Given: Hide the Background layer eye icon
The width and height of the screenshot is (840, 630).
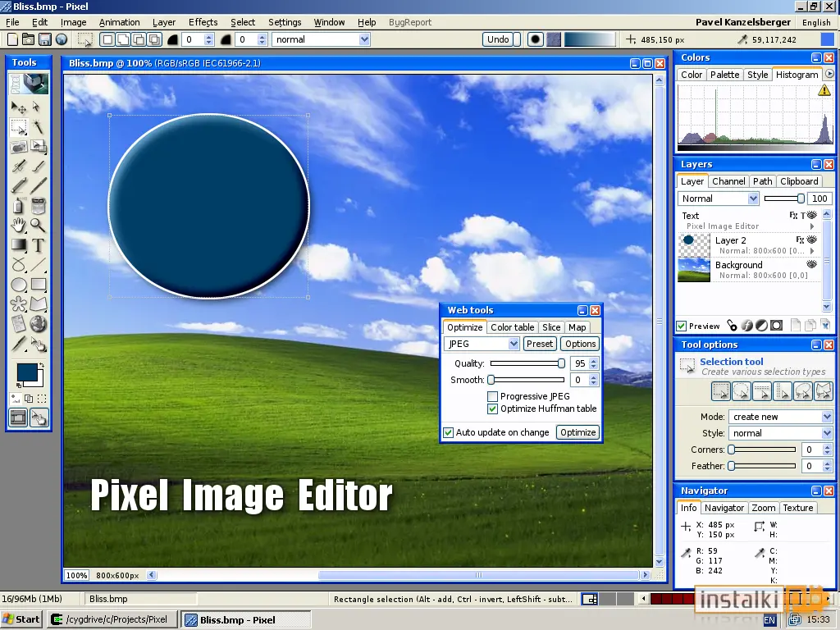Looking at the screenshot, I should coord(811,264).
